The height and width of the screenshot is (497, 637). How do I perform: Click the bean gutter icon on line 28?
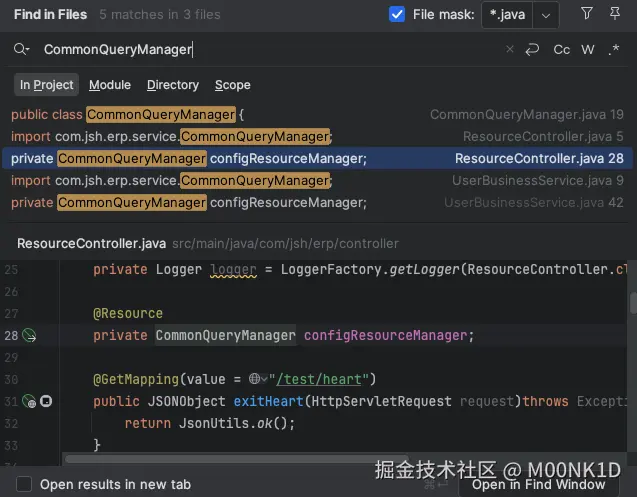pyautogui.click(x=29, y=335)
